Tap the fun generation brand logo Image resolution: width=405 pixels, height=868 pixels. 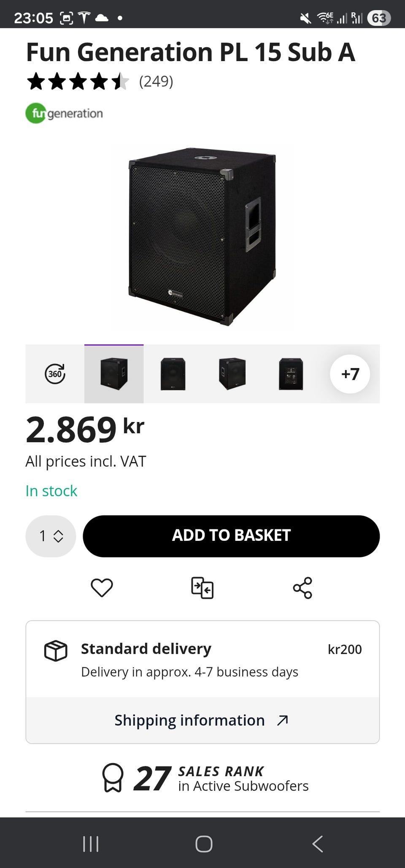click(64, 113)
